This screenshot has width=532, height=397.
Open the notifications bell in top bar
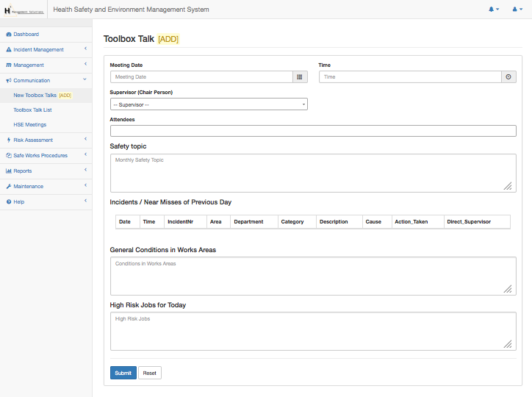pyautogui.click(x=492, y=10)
